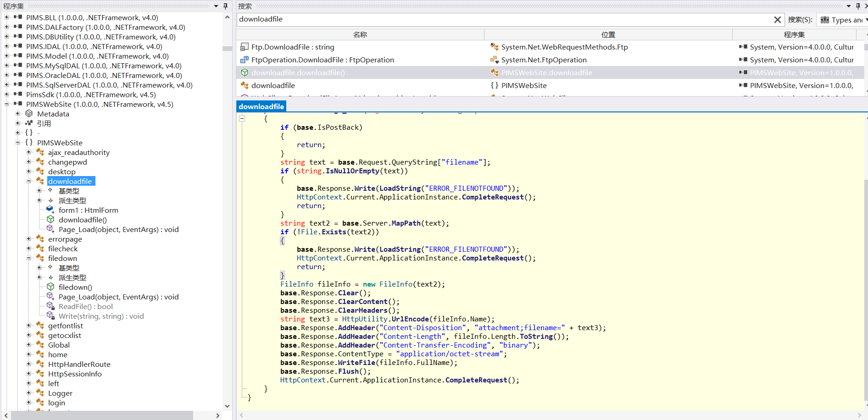Click the form1 : HtmlForm field icon
The width and height of the screenshot is (868, 420).
[50, 210]
